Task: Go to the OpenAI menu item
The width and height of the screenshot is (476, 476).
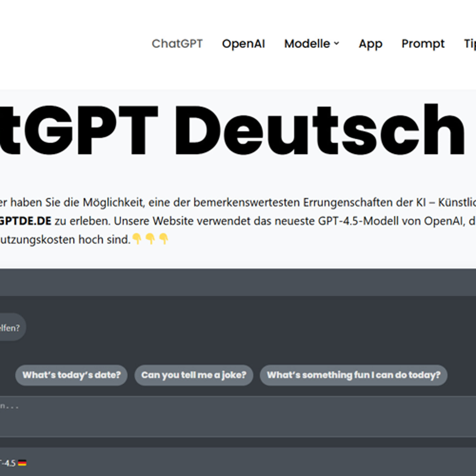Action: [x=243, y=44]
